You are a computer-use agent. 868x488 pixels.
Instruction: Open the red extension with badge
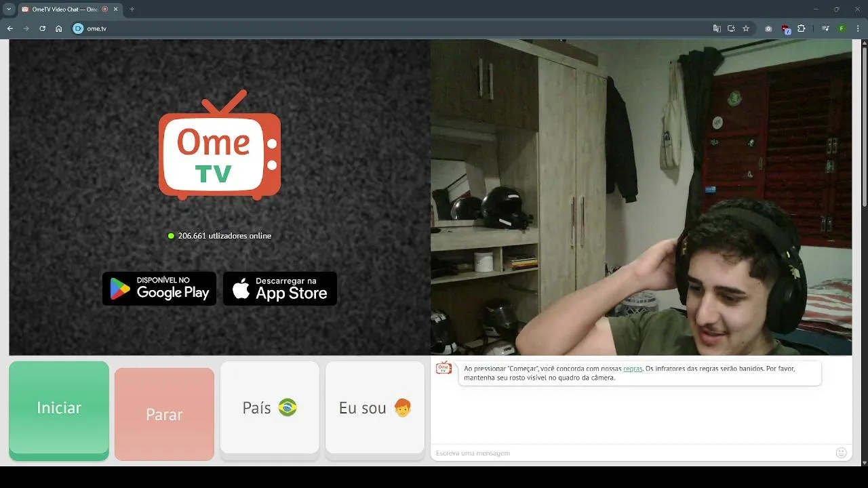[x=785, y=29]
